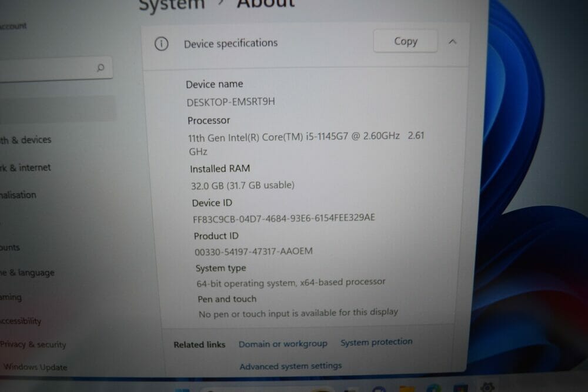Viewport: 588px width, 392px height.
Task: Click the About breadcrumb title
Action: [x=266, y=4]
